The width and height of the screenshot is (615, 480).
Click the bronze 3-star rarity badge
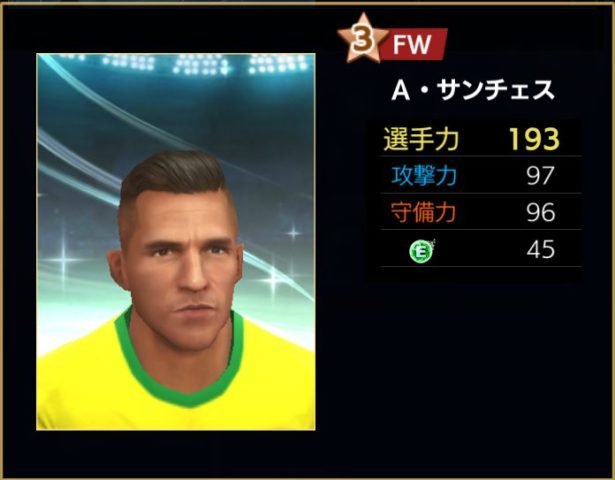(x=362, y=39)
